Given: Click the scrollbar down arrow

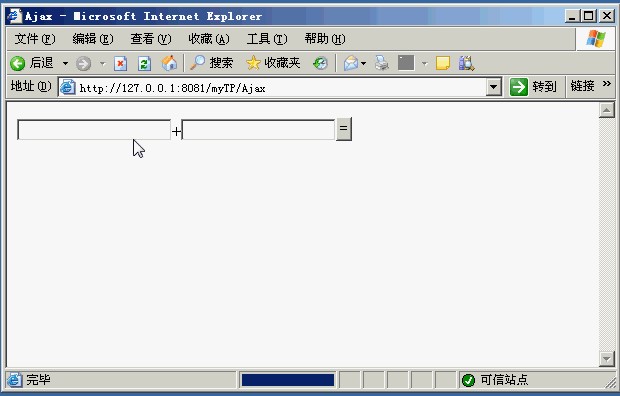Looking at the screenshot, I should 607,359.
